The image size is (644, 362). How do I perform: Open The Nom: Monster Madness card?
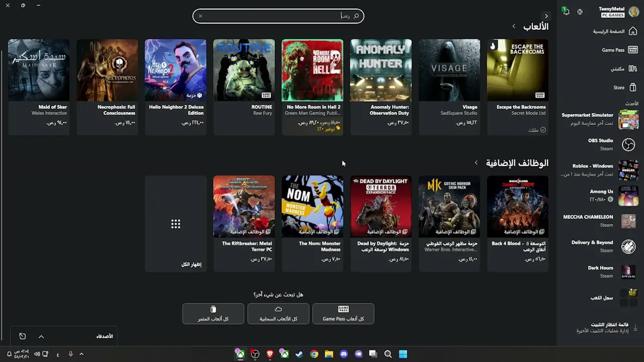point(312,223)
